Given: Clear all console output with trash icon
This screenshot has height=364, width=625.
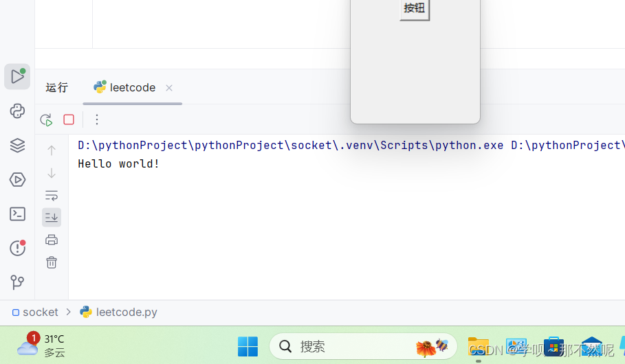Looking at the screenshot, I should [52, 262].
